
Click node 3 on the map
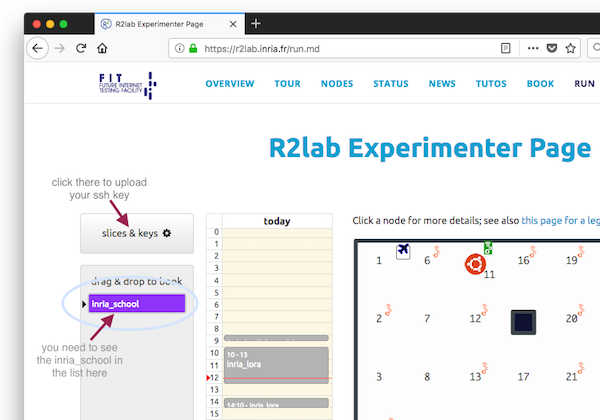pyautogui.click(x=379, y=377)
